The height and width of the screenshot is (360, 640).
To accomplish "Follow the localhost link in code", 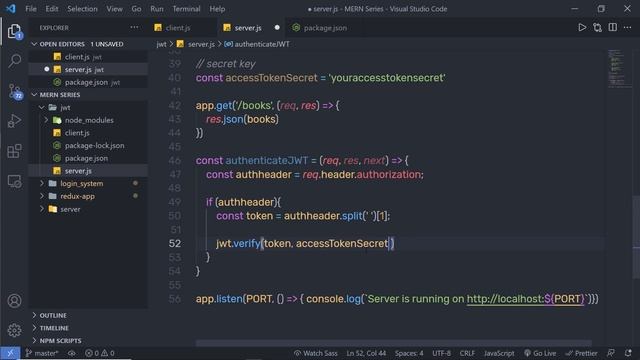I will coord(526,299).
